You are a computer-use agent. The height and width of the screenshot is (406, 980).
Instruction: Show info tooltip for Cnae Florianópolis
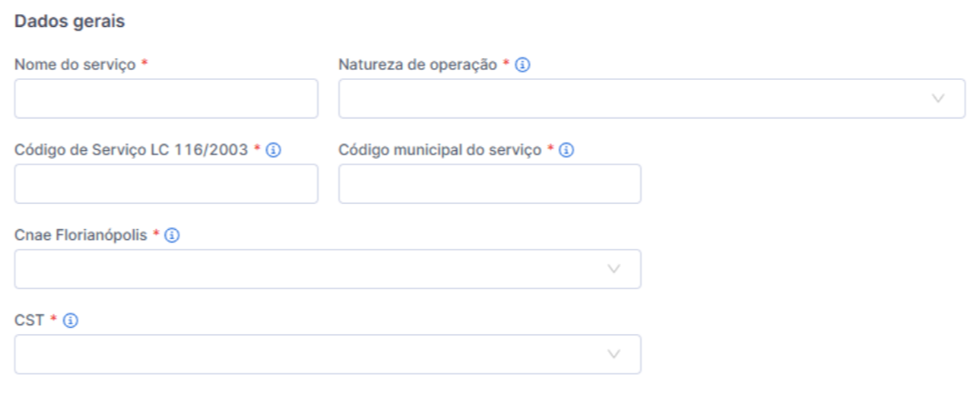[x=172, y=235]
